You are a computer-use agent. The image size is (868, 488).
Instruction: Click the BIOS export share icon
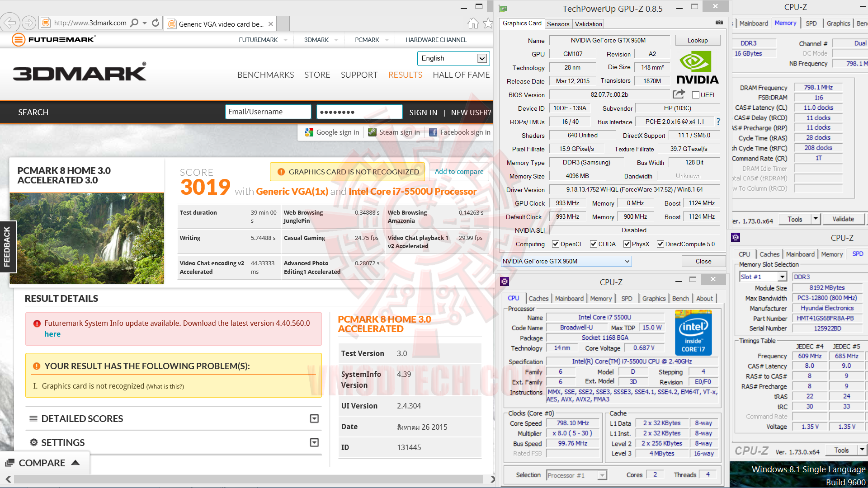coord(679,94)
